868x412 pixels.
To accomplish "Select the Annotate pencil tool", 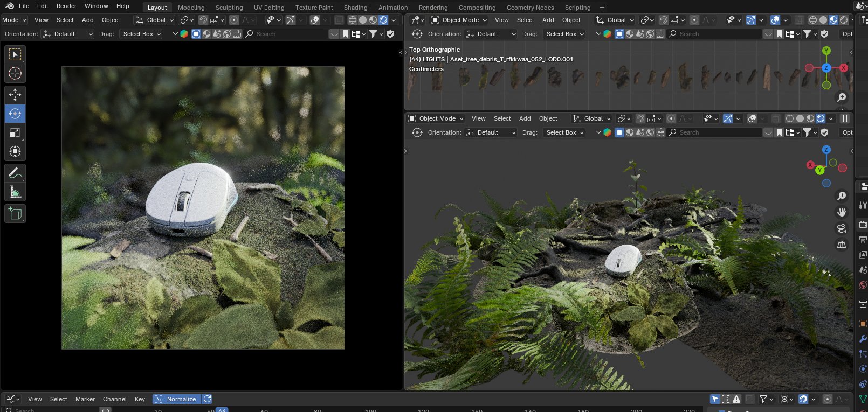I will [x=15, y=173].
